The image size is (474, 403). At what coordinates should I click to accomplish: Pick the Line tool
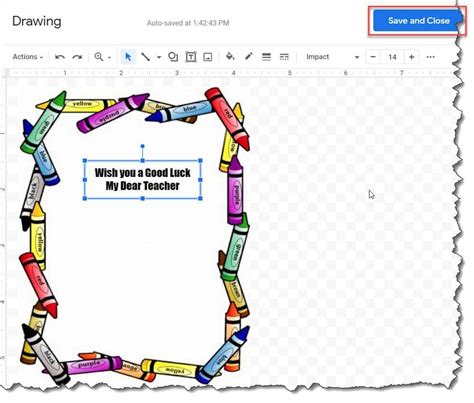pos(145,57)
